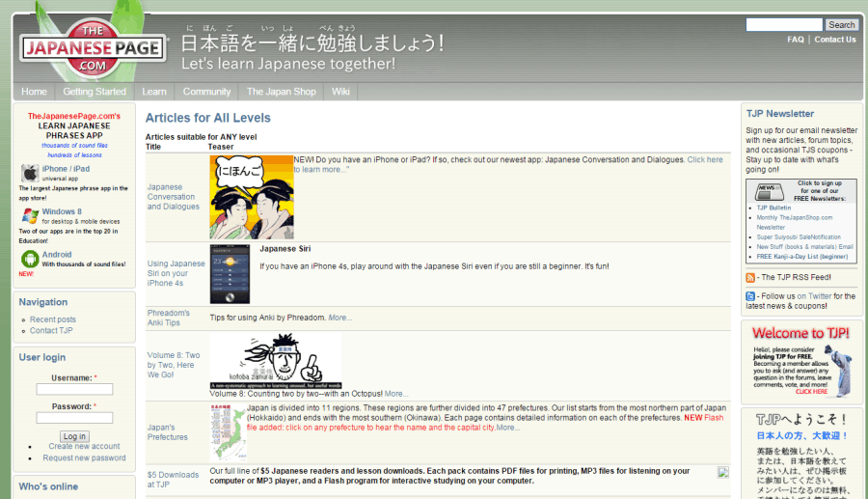
Task: Click More link after Anki tips teaser
Action: pos(339,318)
